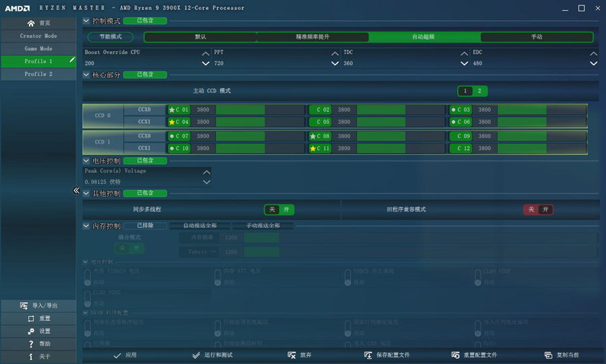Toggle 其他控制 已包含 include switch
This screenshot has height=364, width=606.
point(145,193)
